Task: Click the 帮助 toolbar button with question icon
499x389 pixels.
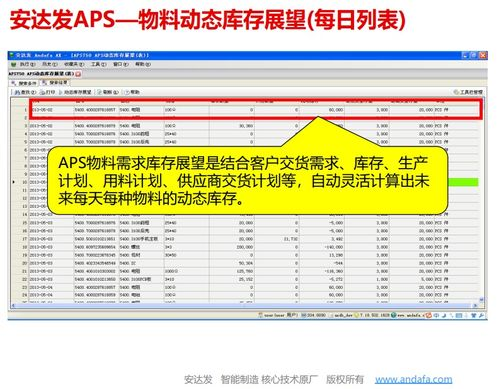Action: point(132,92)
